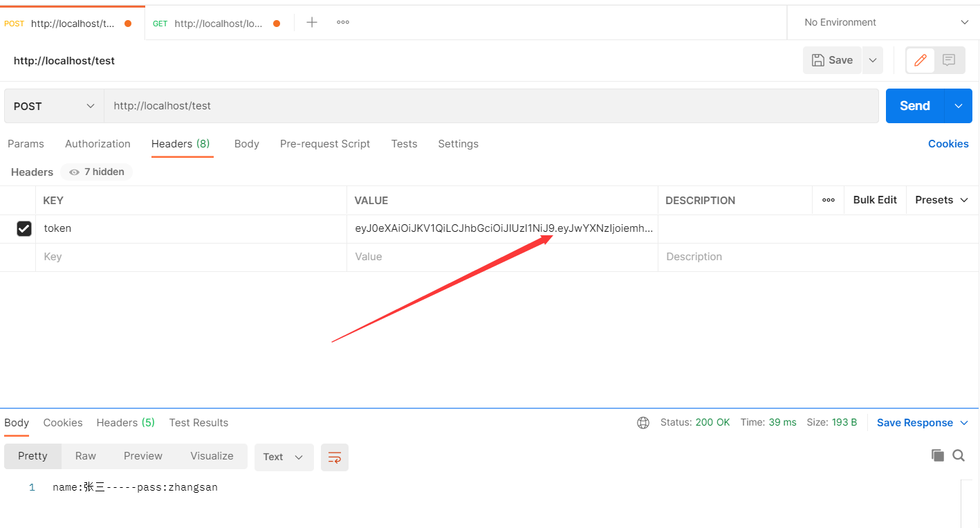This screenshot has width=980, height=528.
Task: Click the Send button
Action: (914, 105)
